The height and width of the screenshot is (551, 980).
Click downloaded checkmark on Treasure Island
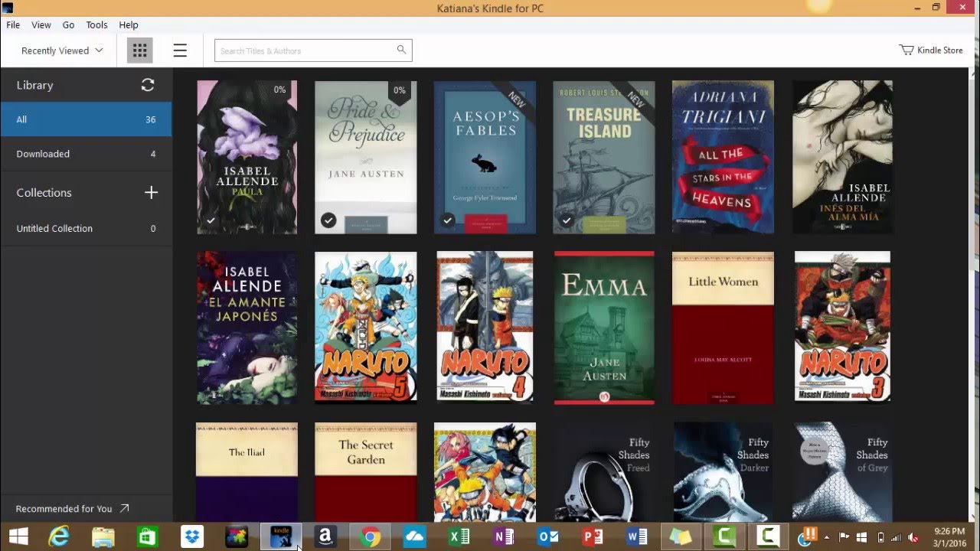pyautogui.click(x=567, y=220)
